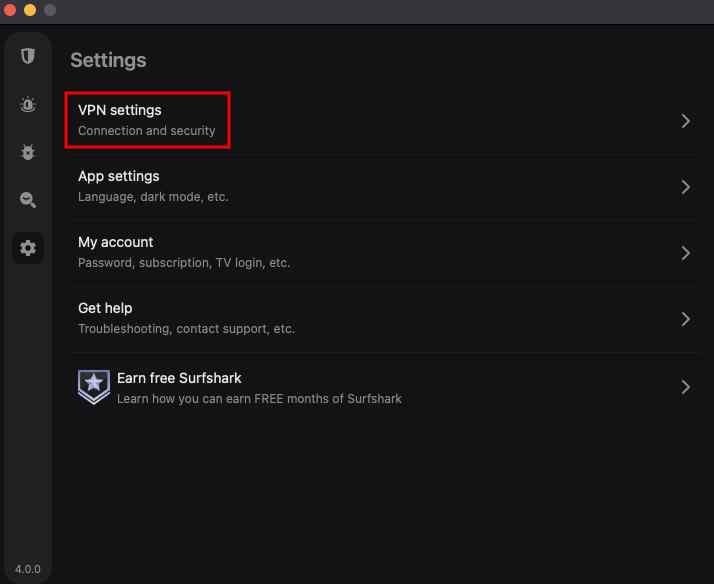The width and height of the screenshot is (714, 584).
Task: Click 'Learn how you can earn FREE months' text
Action: click(x=260, y=399)
